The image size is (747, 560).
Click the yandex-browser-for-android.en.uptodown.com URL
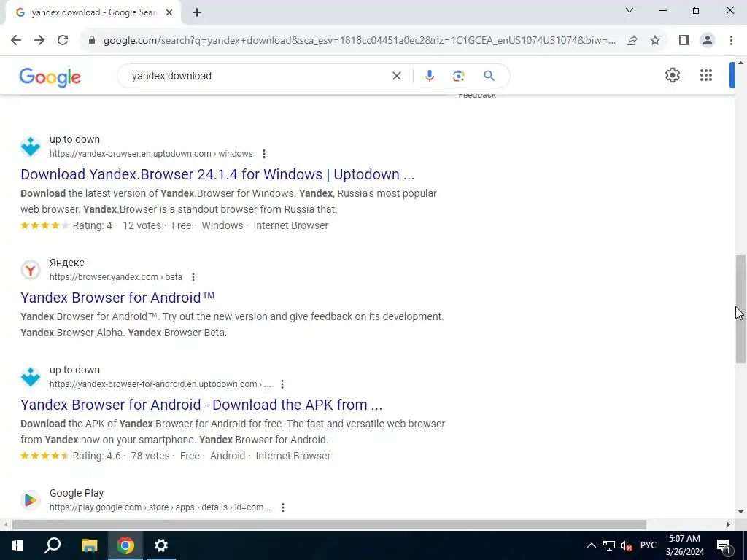160,384
